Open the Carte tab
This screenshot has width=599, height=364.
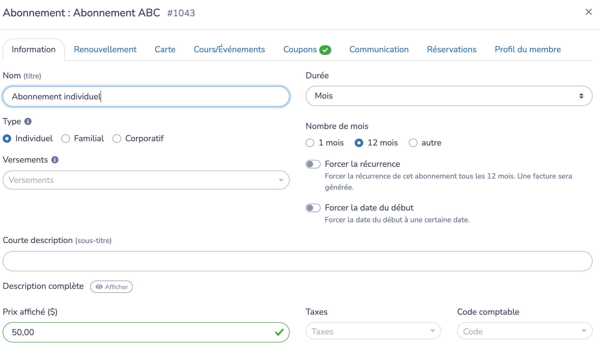pos(165,50)
